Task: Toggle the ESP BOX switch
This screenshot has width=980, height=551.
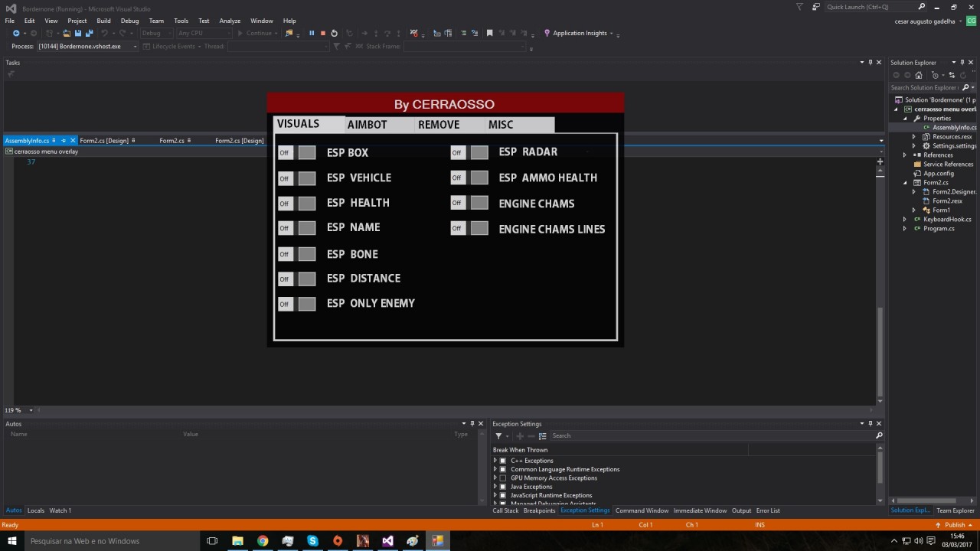Action: tap(296, 152)
